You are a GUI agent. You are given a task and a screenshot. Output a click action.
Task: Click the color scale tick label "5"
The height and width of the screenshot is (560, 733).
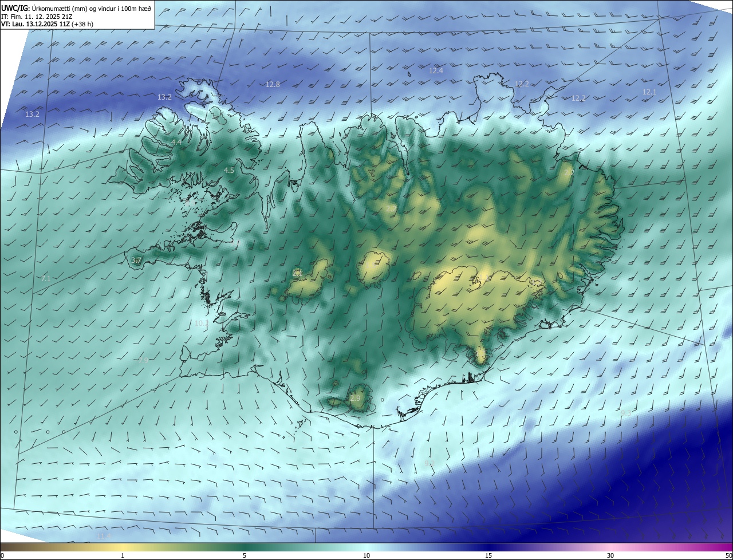(245, 555)
